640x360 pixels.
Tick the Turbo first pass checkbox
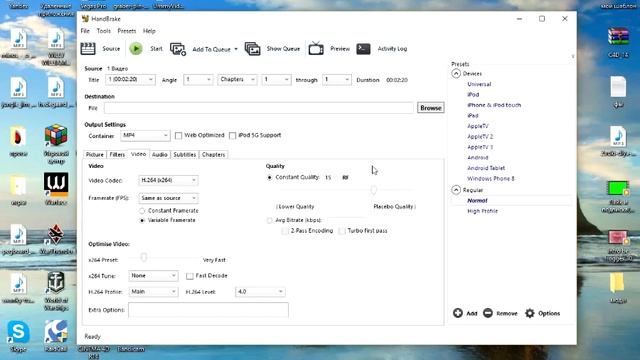point(342,231)
